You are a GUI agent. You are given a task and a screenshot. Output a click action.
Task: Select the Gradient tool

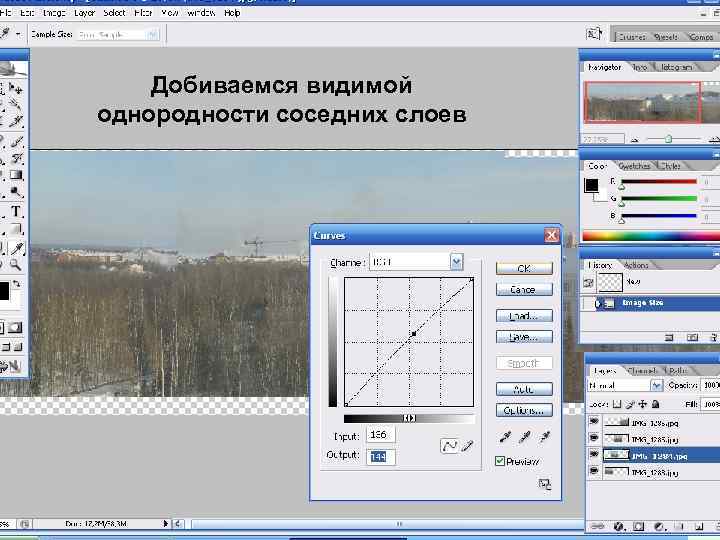(16, 175)
